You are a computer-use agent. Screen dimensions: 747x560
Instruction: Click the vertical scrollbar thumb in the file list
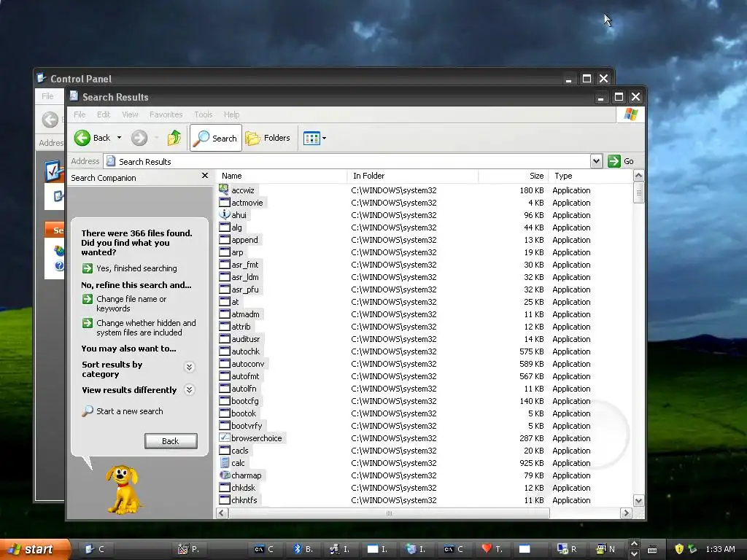pos(638,192)
